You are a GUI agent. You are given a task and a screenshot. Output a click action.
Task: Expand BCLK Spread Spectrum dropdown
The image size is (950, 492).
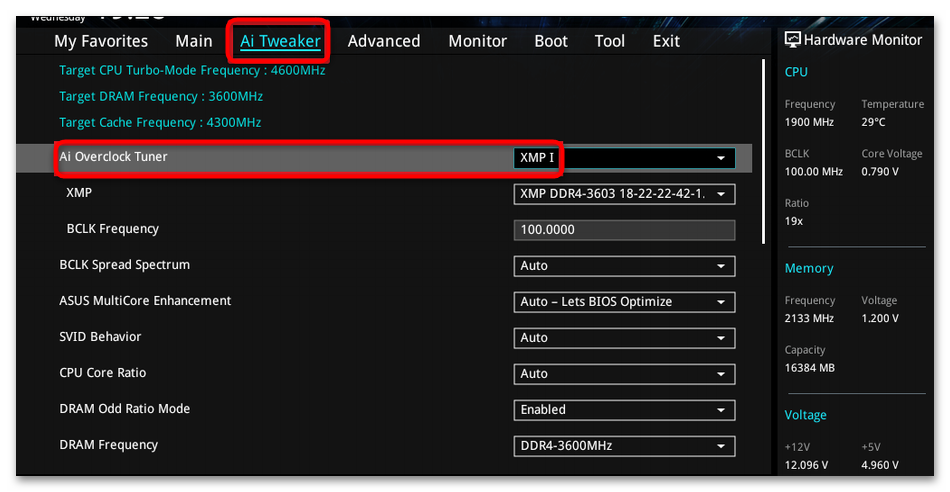click(624, 266)
